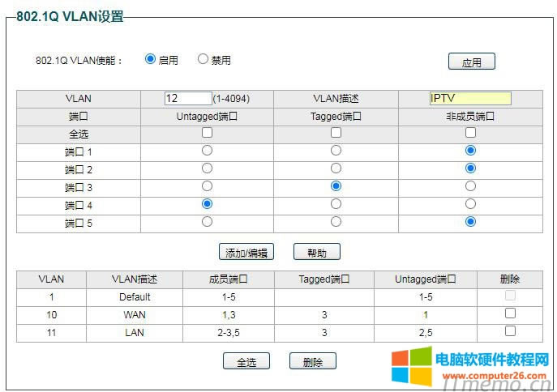Select Untagged radio for 端口 4
This screenshot has height=392, width=557.
207,203
